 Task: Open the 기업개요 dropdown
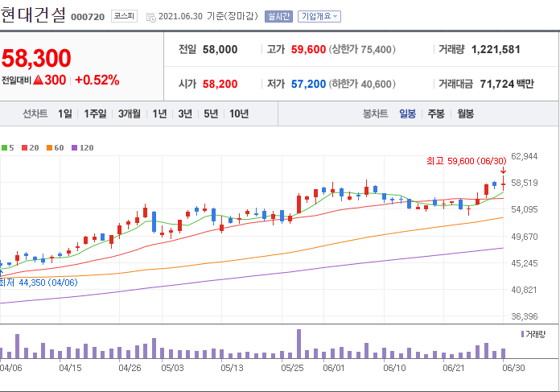pyautogui.click(x=319, y=16)
